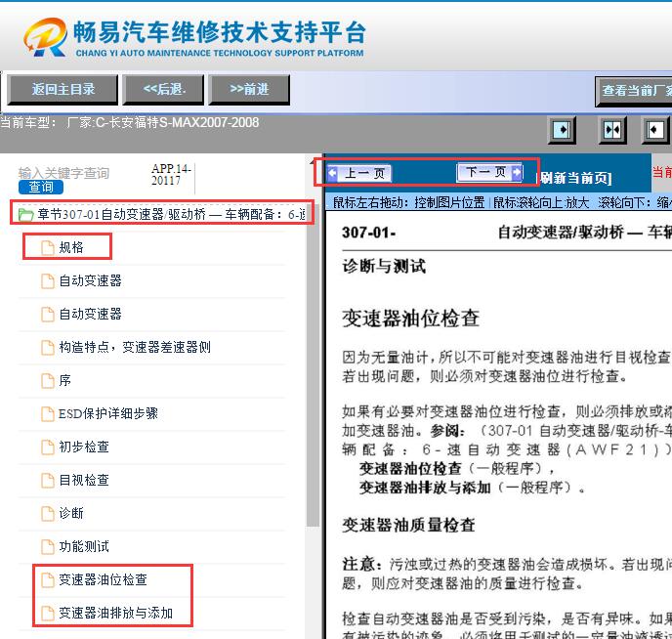Image resolution: width=672 pixels, height=639 pixels.
Task: Open the 查看当前厂家 button
Action: (x=634, y=91)
